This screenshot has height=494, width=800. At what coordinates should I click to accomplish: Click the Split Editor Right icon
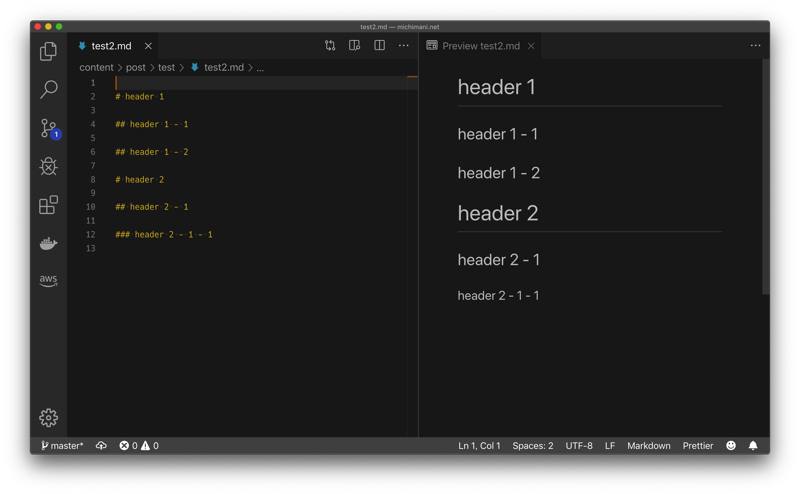379,45
